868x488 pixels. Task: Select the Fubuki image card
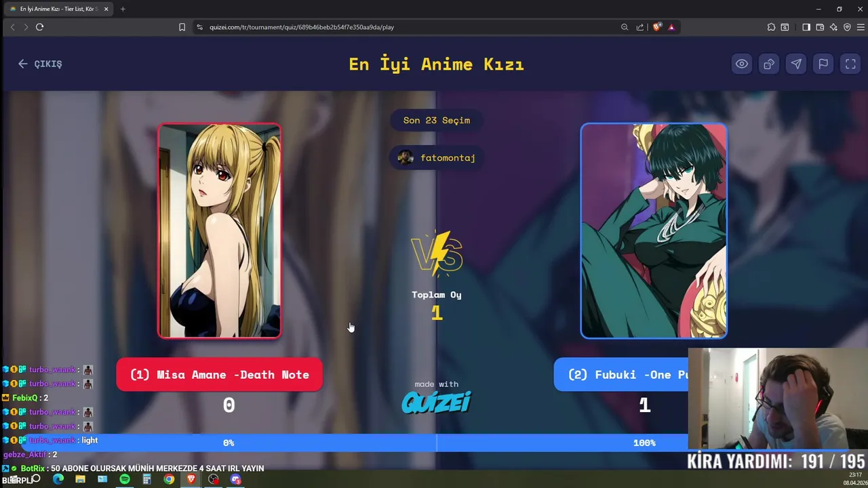click(654, 230)
